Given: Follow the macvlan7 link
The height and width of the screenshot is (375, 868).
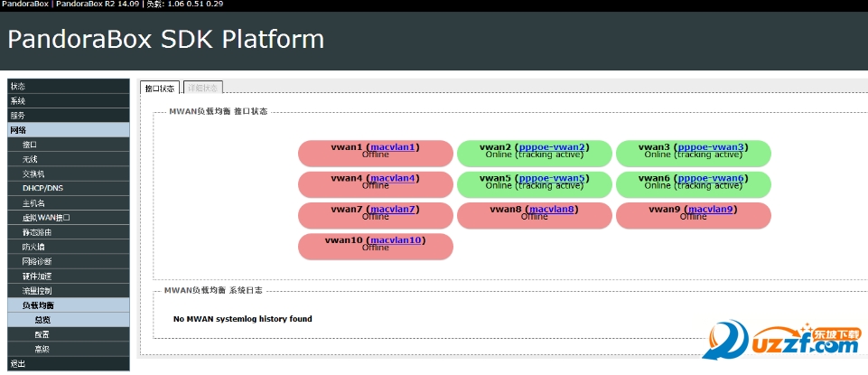Looking at the screenshot, I should point(393,209).
